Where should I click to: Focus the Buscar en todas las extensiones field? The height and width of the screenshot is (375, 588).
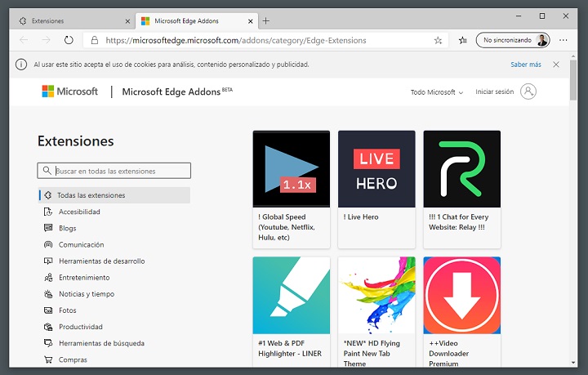pyautogui.click(x=114, y=171)
